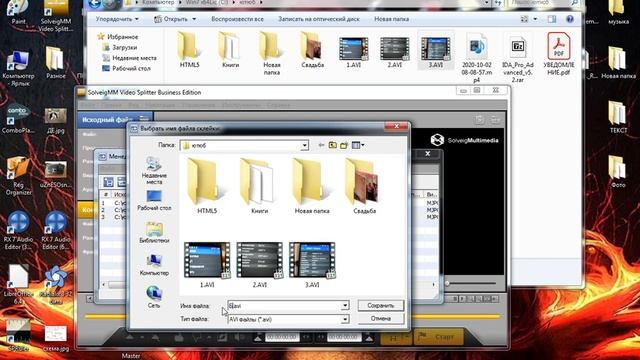Open the LibreOffice desktop shortcut
Image resolution: width=640 pixels, height=360 pixels.
click(x=18, y=284)
